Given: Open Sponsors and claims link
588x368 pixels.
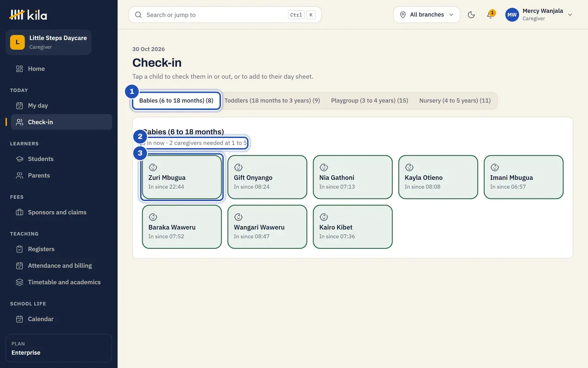Looking at the screenshot, I should (x=62, y=212).
